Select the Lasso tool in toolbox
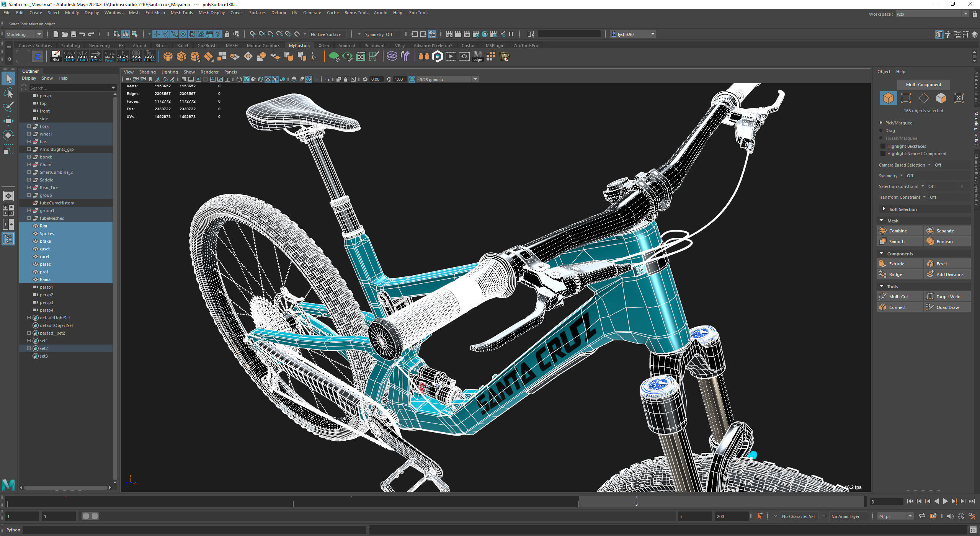The image size is (980, 536). click(x=8, y=93)
